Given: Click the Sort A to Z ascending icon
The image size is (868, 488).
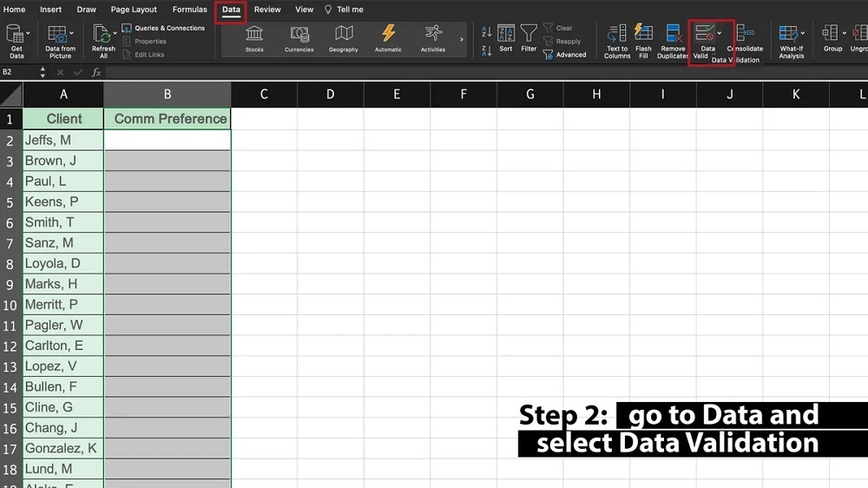Looking at the screenshot, I should pos(486,32).
